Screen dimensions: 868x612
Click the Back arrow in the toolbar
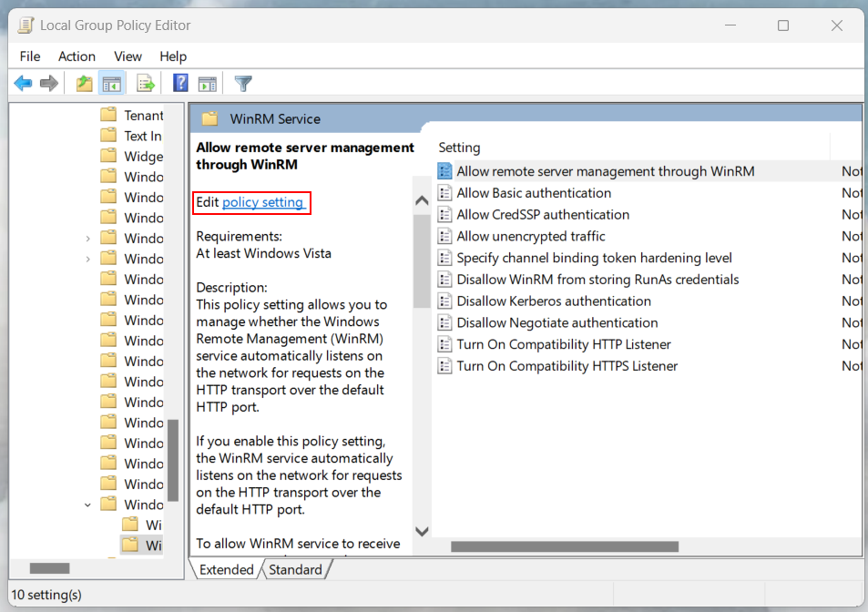24,84
